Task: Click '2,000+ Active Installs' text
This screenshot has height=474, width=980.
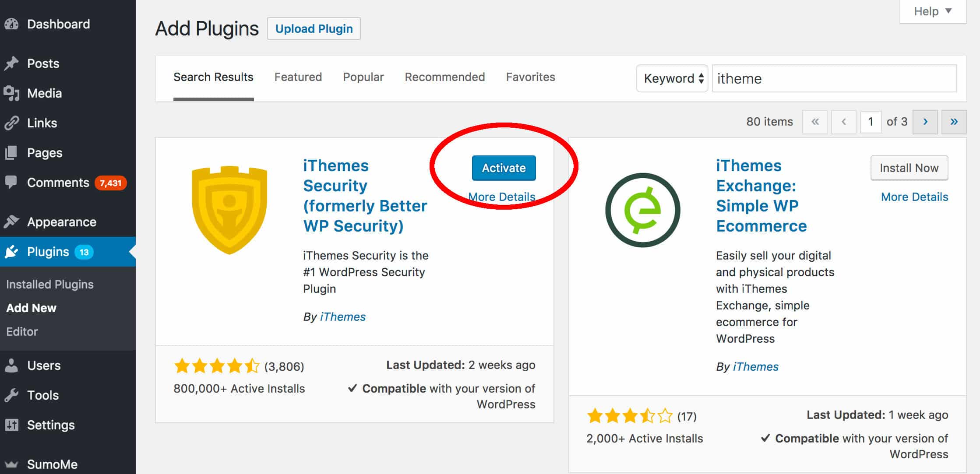Action: [x=645, y=439]
